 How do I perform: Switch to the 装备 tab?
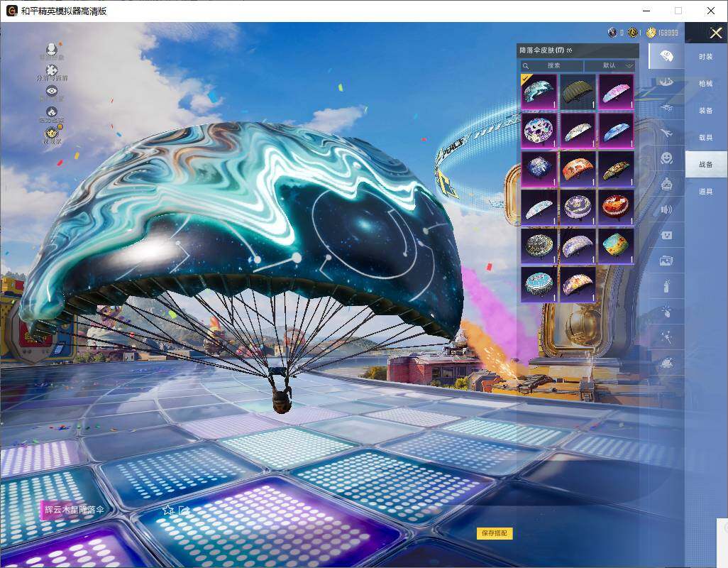[x=706, y=111]
